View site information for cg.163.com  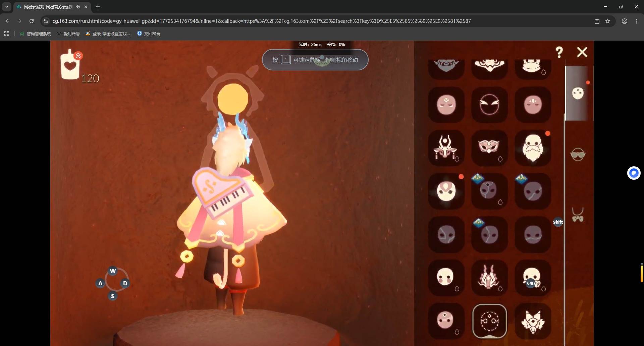[x=46, y=21]
